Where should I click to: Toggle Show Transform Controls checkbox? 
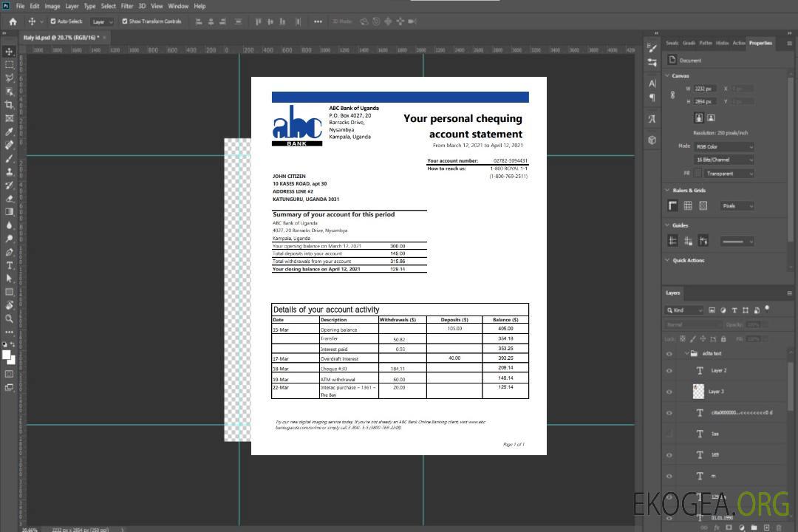point(125,21)
